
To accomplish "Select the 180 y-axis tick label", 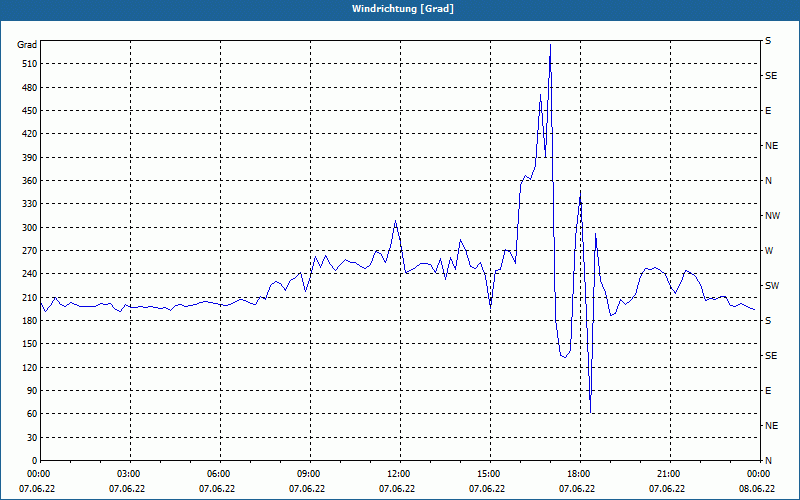I will coord(30,320).
